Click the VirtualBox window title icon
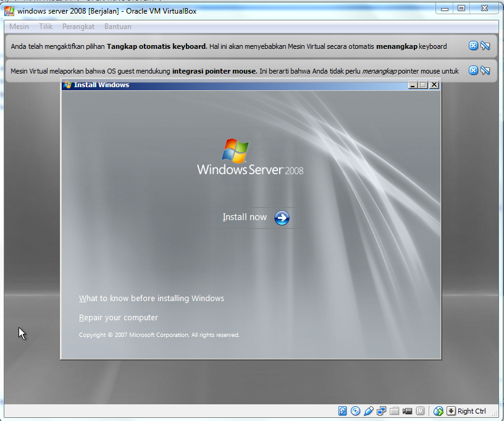Viewport: 504px width, 421px height. click(9, 11)
